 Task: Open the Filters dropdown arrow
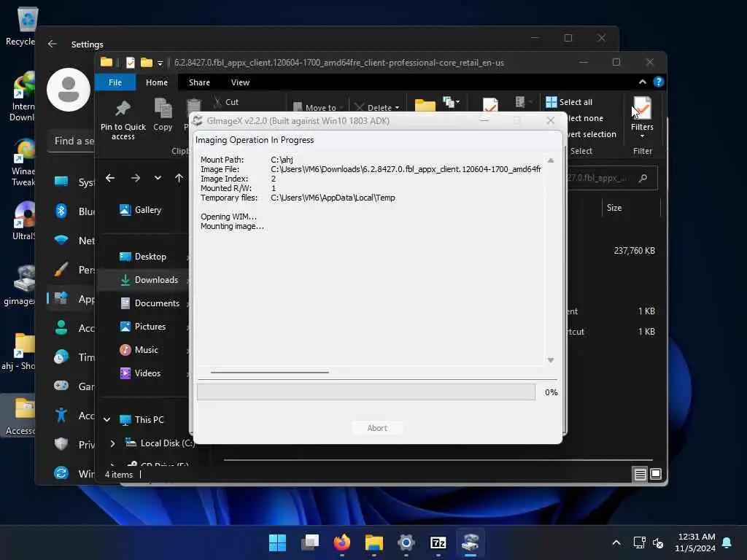642,136
